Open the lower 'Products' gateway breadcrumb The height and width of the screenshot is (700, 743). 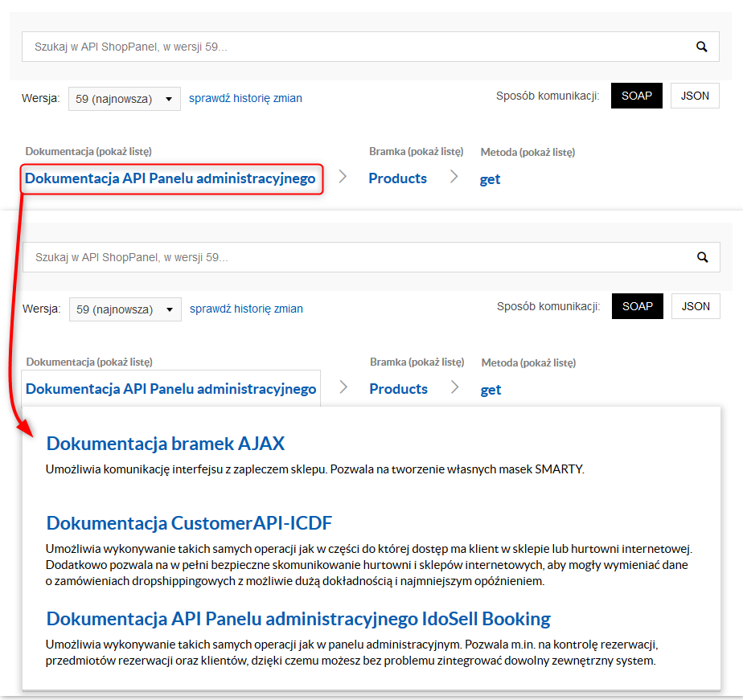click(x=399, y=389)
